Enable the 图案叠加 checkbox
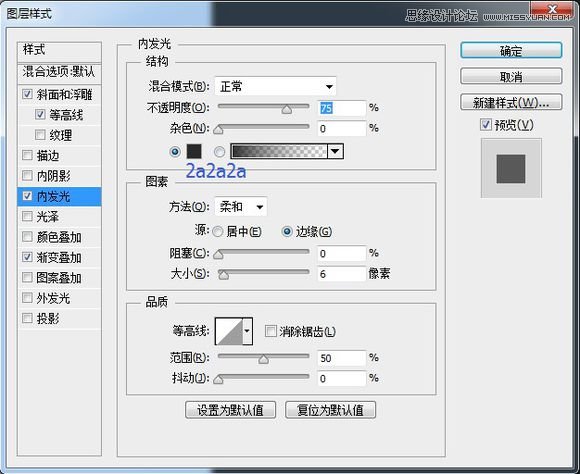The image size is (580, 474). pos(27,277)
